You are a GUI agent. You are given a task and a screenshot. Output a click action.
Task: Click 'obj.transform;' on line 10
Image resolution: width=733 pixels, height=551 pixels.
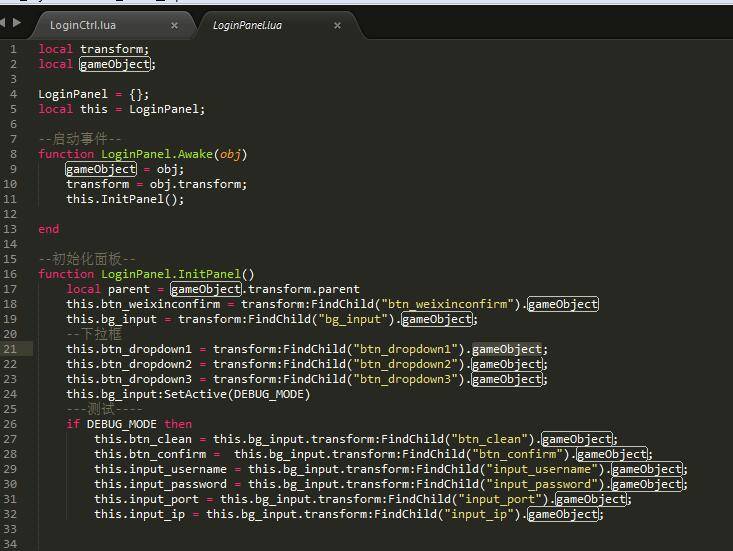(198, 184)
